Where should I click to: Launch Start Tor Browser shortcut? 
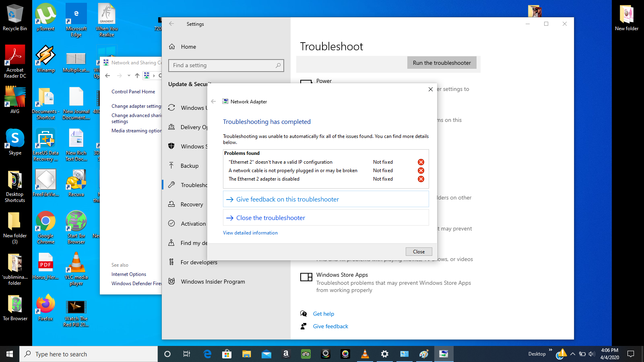coord(76,228)
